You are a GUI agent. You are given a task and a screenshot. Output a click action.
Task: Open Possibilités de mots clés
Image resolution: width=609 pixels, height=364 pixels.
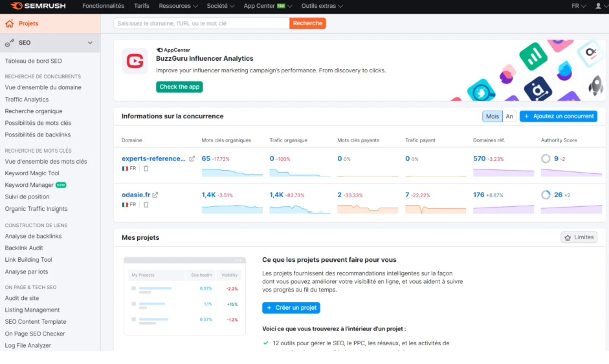(x=38, y=123)
